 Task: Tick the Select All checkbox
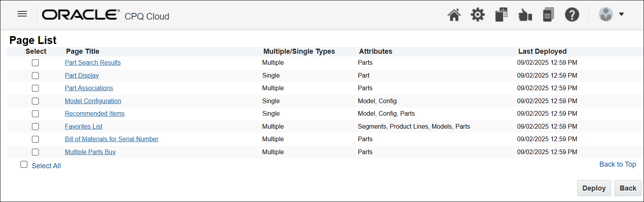coord(24,165)
